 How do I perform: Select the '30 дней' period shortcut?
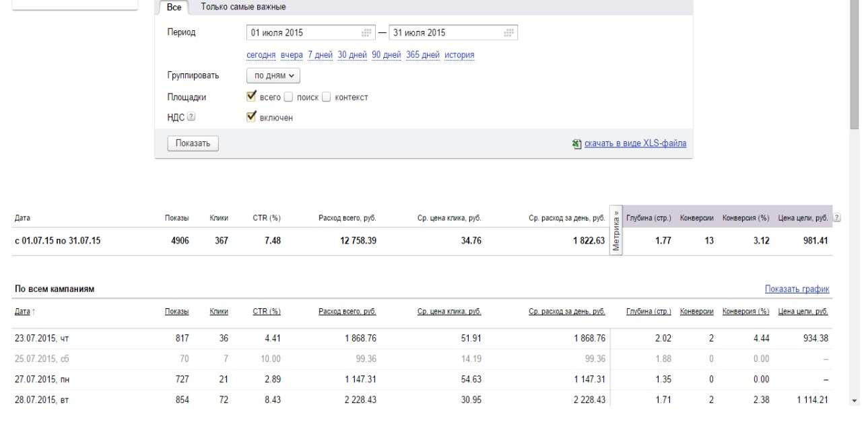click(352, 55)
